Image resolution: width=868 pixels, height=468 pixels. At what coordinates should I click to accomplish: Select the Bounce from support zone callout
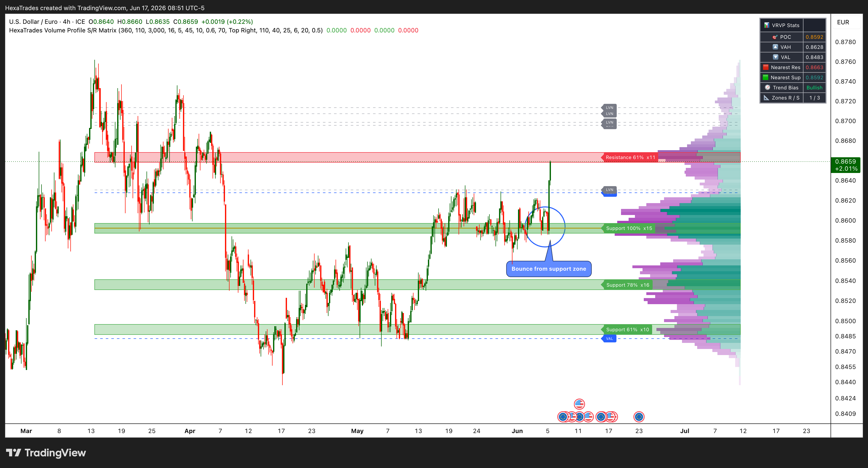(x=549, y=269)
